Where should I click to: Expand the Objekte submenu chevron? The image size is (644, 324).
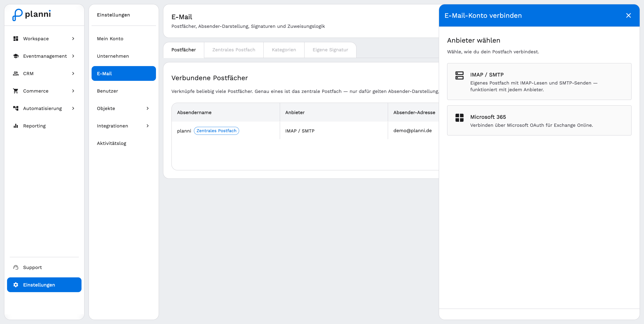tap(148, 108)
